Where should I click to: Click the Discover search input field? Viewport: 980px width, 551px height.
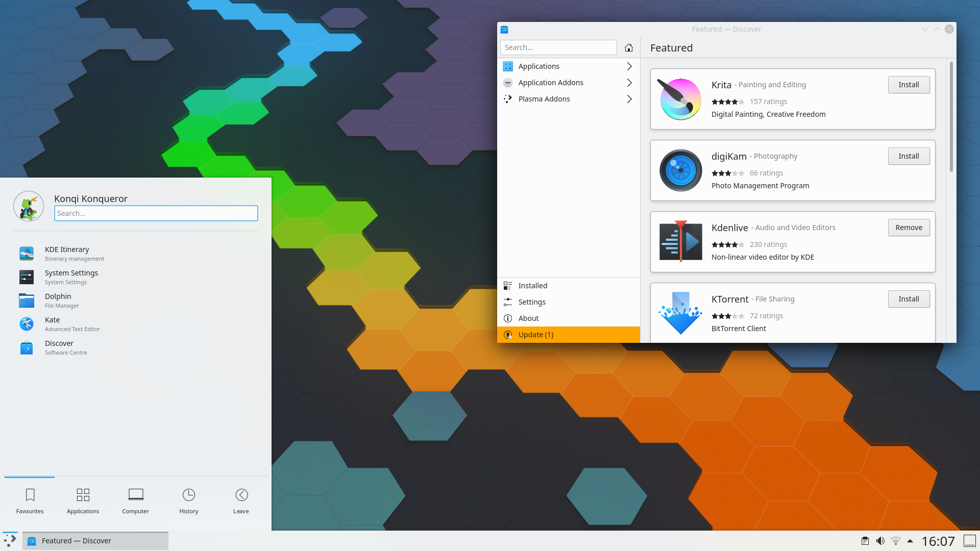[x=557, y=47]
